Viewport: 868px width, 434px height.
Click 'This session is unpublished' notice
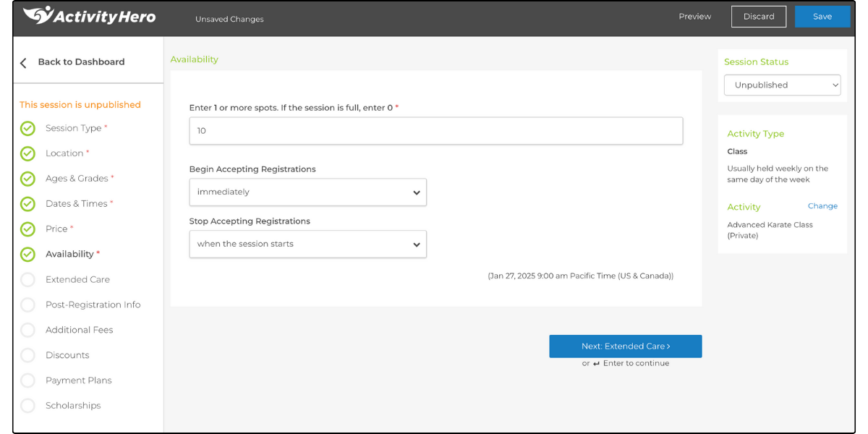coord(80,105)
